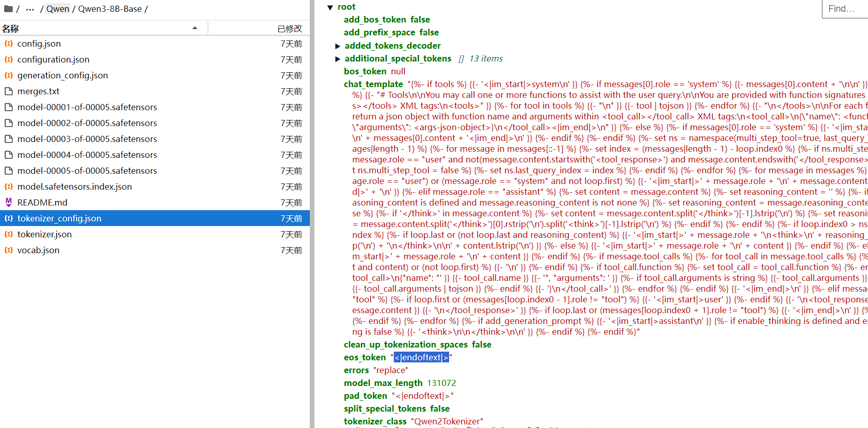The height and width of the screenshot is (428, 868).
Task: Click the JSON icon of model.safetensors.index.json
Action: [x=9, y=187]
